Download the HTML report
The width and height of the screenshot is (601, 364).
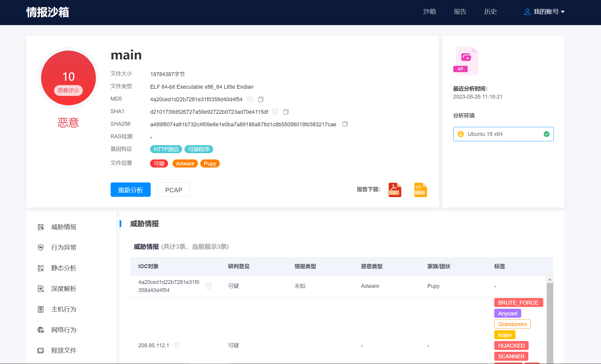420,190
